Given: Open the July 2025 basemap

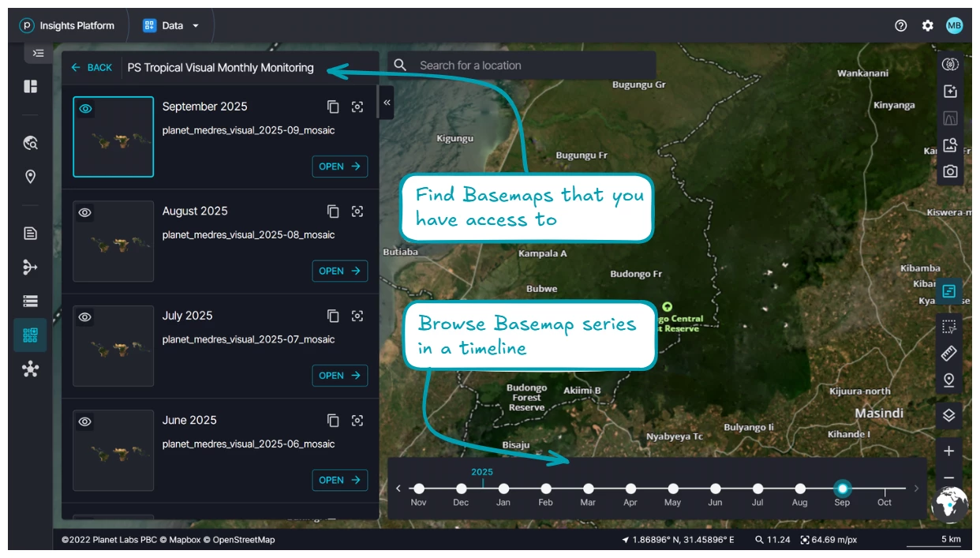Looking at the screenshot, I should pyautogui.click(x=340, y=376).
